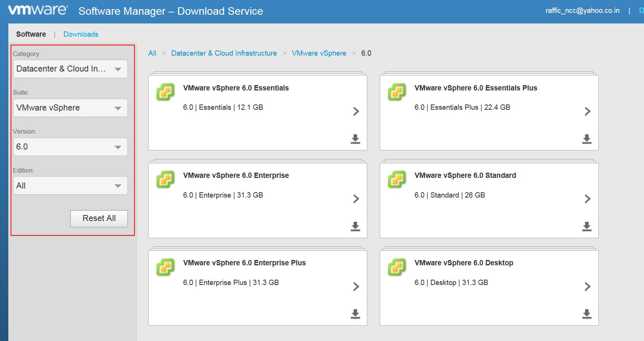Screen dimensions: 644x341
Task: Click vSphere 6.0 Enterprise Plus product icon
Action: coord(166,267)
